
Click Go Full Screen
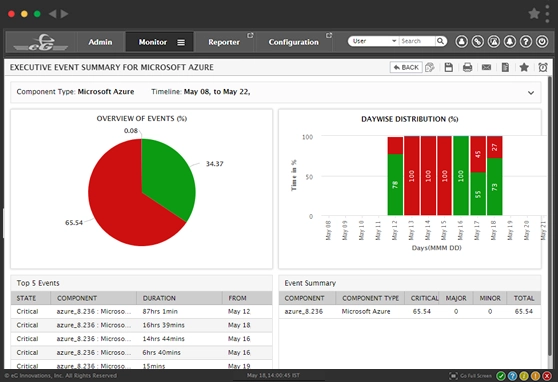pos(471,376)
